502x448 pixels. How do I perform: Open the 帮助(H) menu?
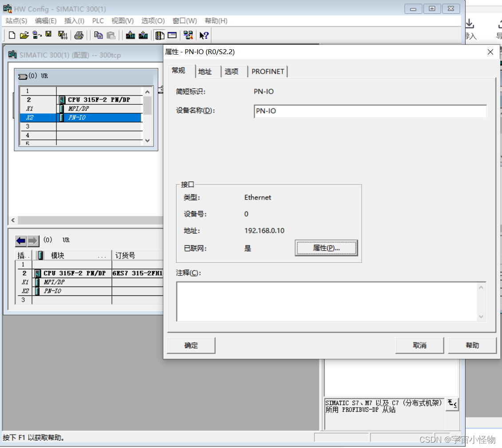tap(216, 21)
